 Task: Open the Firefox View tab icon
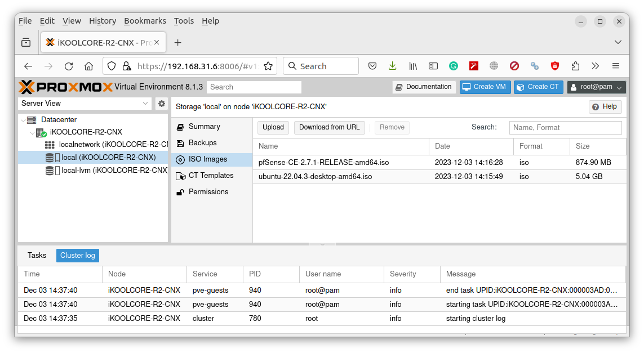(26, 42)
